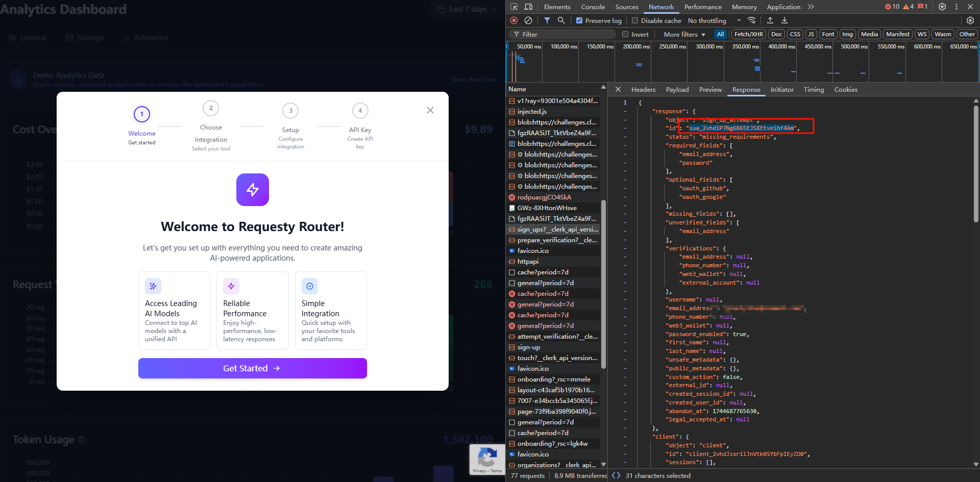980x482 pixels.
Task: Click the response pane vertical scrollbar
Action: pos(976,164)
